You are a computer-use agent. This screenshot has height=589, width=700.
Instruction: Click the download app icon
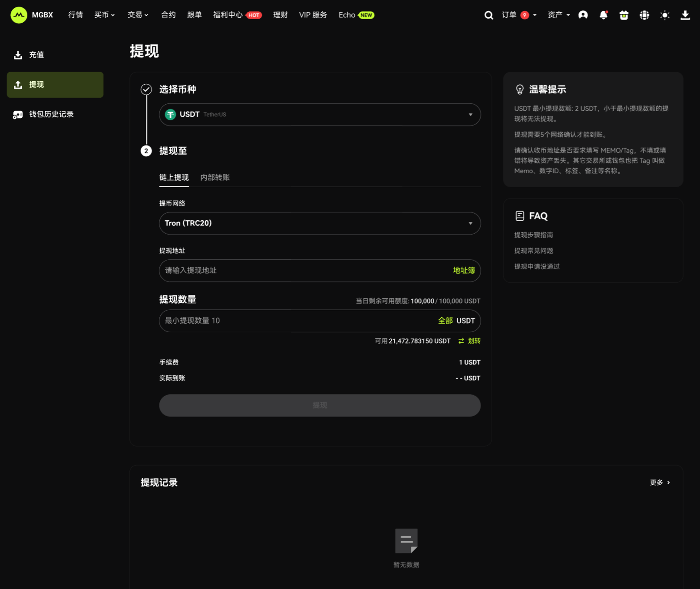tap(685, 15)
